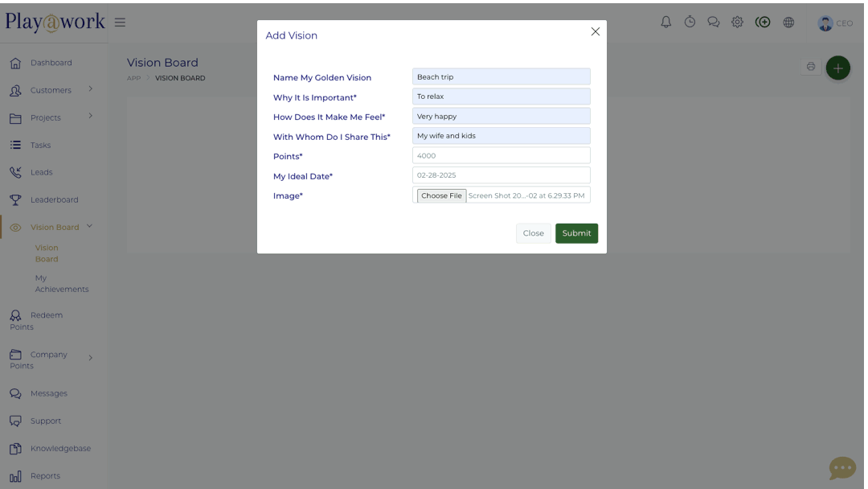Screen dimensions: 868x489
Task: Close the Add Vision dialog with X
Action: point(595,32)
